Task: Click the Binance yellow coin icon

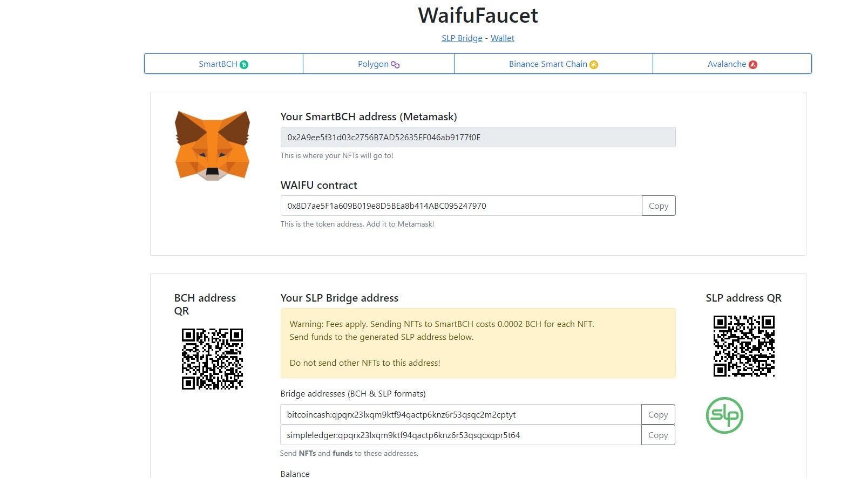Action: [x=594, y=65]
